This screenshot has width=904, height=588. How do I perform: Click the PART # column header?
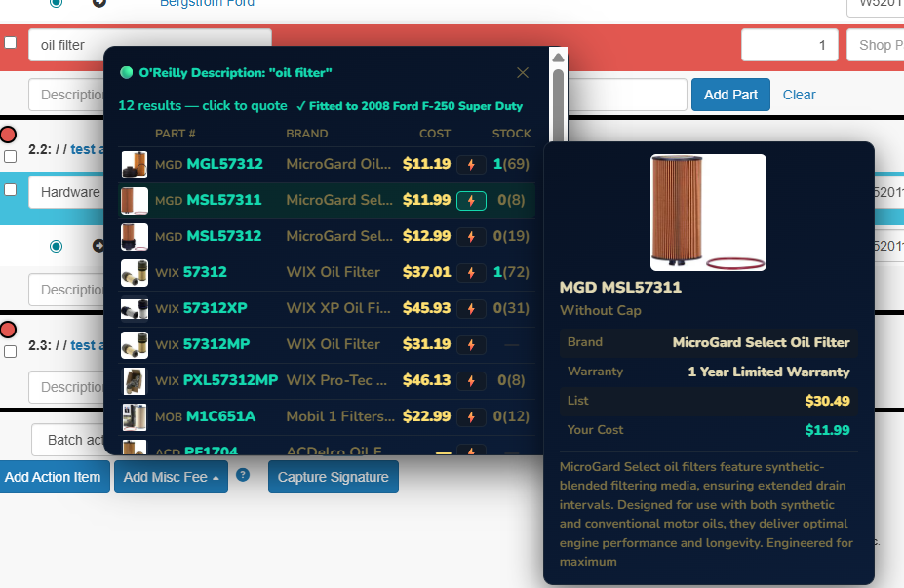pos(176,134)
